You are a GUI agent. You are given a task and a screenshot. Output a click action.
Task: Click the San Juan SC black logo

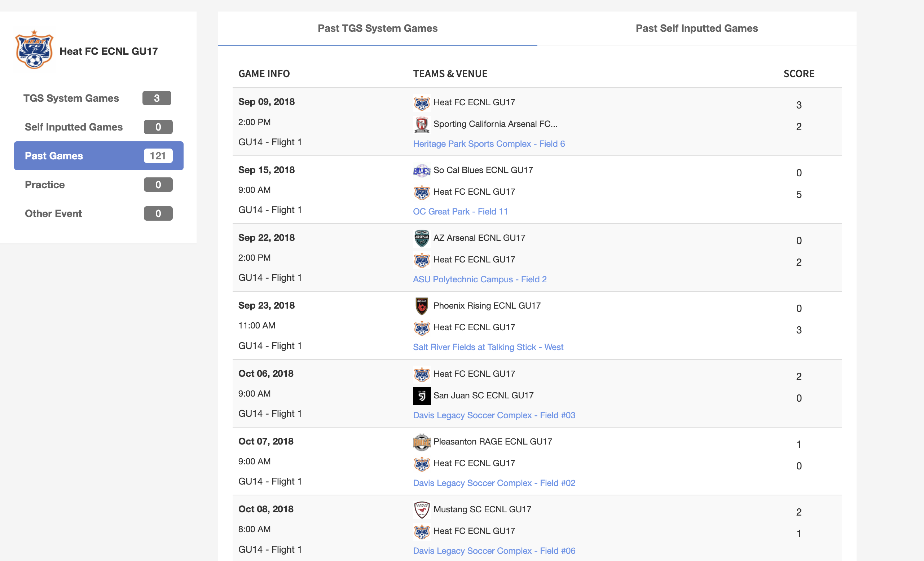pyautogui.click(x=422, y=396)
